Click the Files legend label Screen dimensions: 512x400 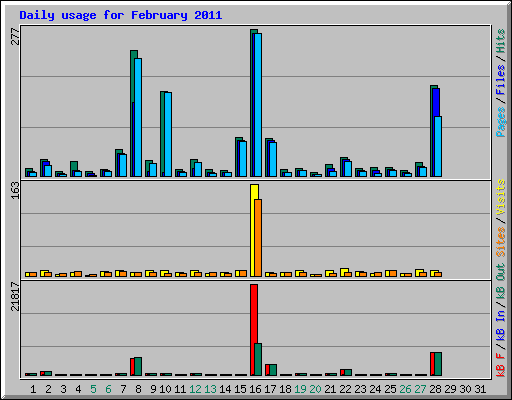(501, 80)
